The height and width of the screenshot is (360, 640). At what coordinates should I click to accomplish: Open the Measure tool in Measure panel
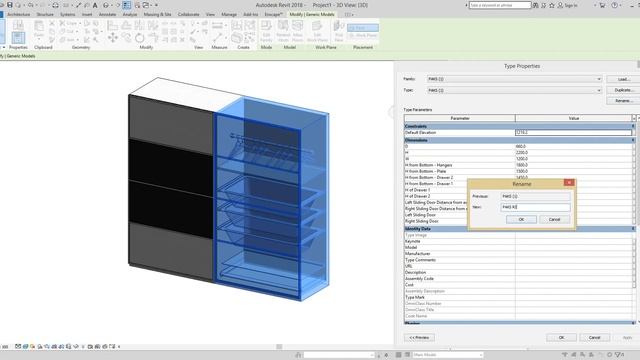217,38
